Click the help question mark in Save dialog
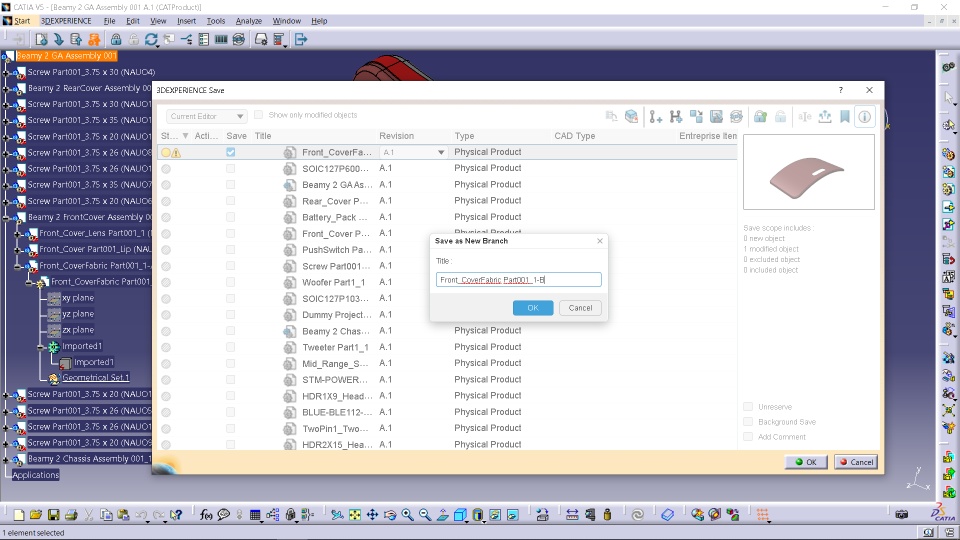The image size is (960, 540). point(841,90)
